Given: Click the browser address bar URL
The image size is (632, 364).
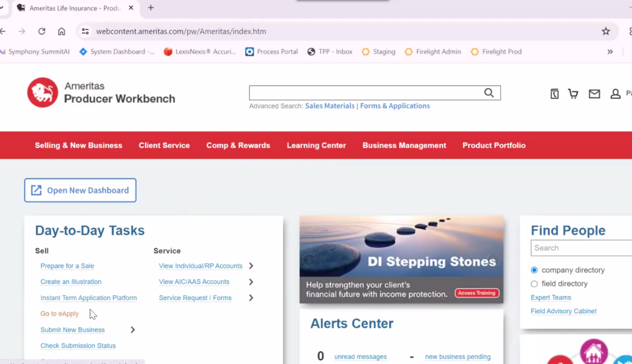Looking at the screenshot, I should (181, 32).
